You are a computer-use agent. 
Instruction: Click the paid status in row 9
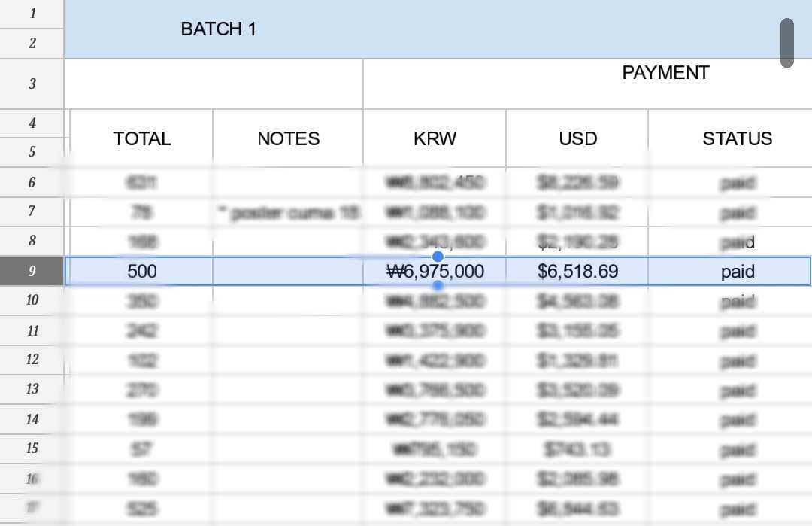(x=737, y=271)
